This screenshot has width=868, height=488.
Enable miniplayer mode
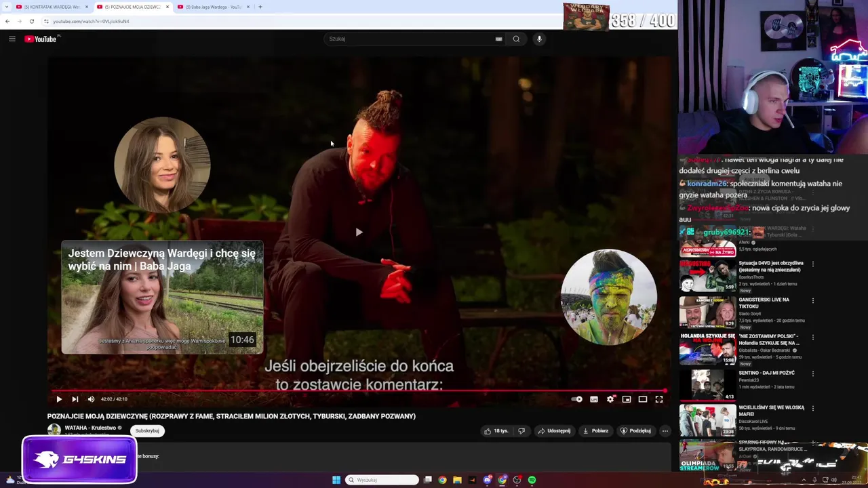627,399
